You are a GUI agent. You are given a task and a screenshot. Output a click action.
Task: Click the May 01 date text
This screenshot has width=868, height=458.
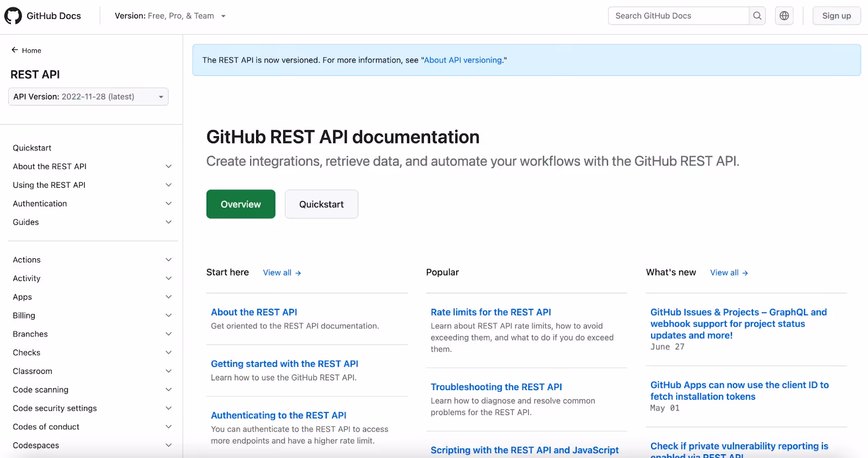[x=665, y=408]
